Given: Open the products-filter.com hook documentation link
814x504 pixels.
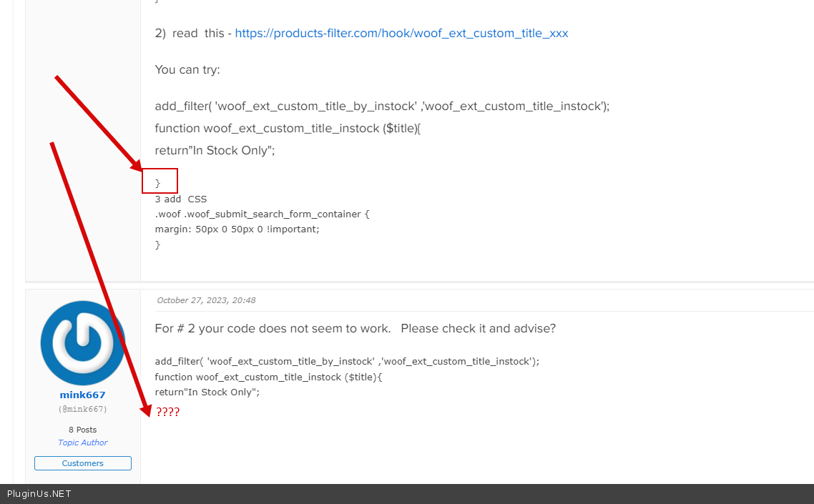Looking at the screenshot, I should click(401, 34).
